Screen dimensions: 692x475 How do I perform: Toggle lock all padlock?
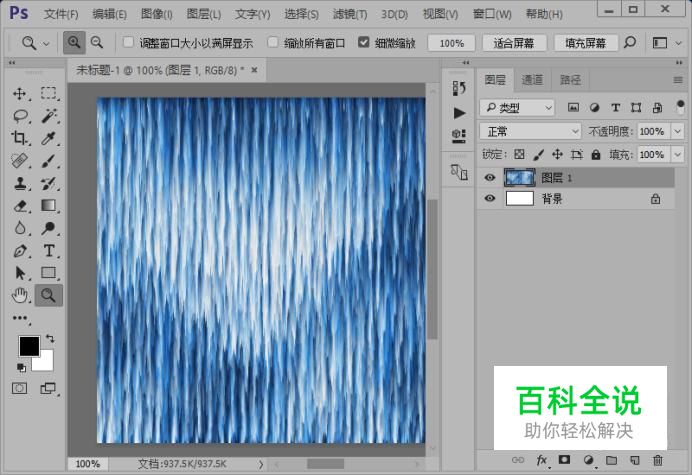(x=596, y=155)
